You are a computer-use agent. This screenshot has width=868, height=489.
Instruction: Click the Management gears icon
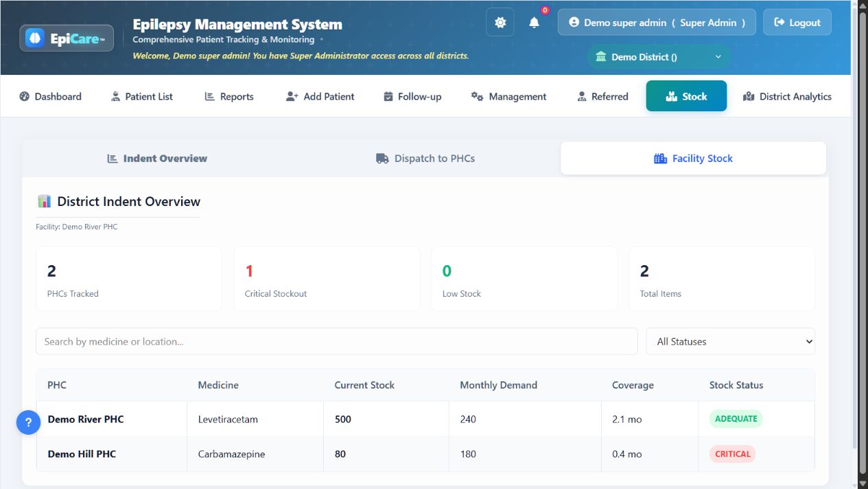[478, 96]
